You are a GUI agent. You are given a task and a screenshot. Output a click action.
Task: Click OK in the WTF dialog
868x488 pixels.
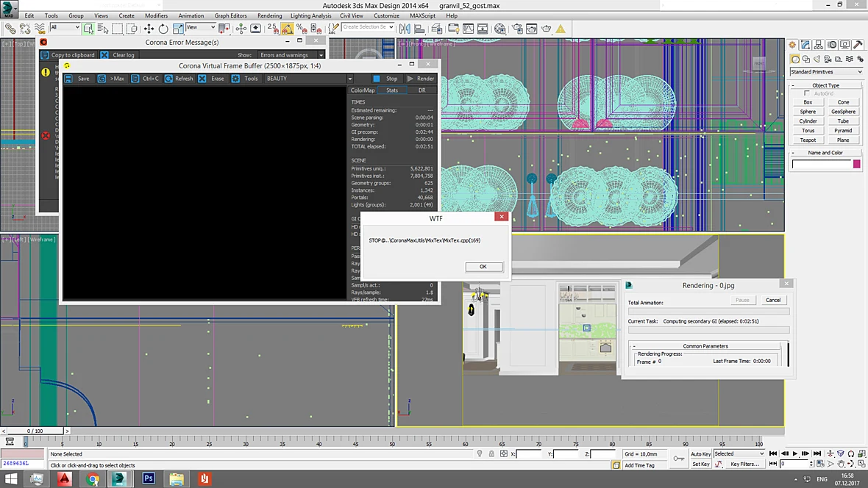click(483, 267)
